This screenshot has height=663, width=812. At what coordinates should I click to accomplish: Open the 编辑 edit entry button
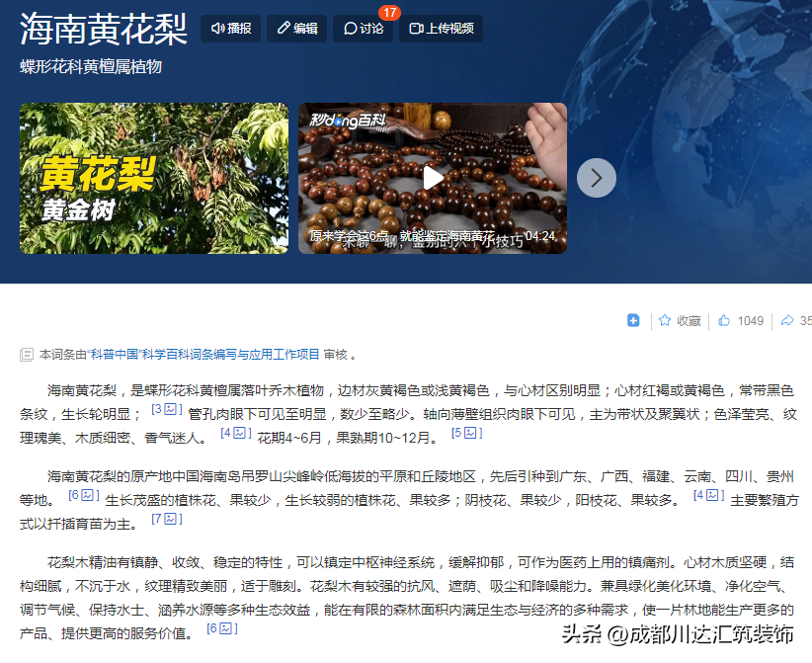tap(297, 29)
